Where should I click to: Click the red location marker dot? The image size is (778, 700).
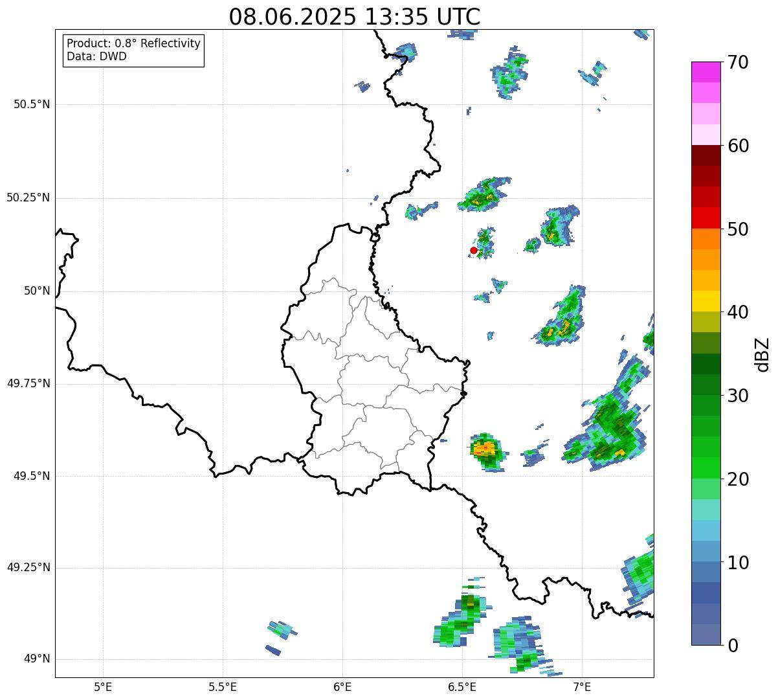coord(474,250)
